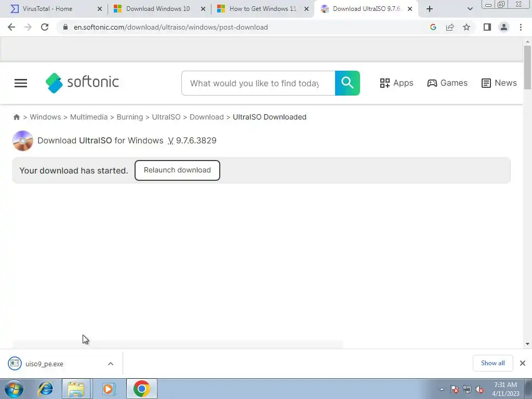Viewport: 532px width, 399px height.
Task: Click the address bar URL
Action: (x=170, y=27)
